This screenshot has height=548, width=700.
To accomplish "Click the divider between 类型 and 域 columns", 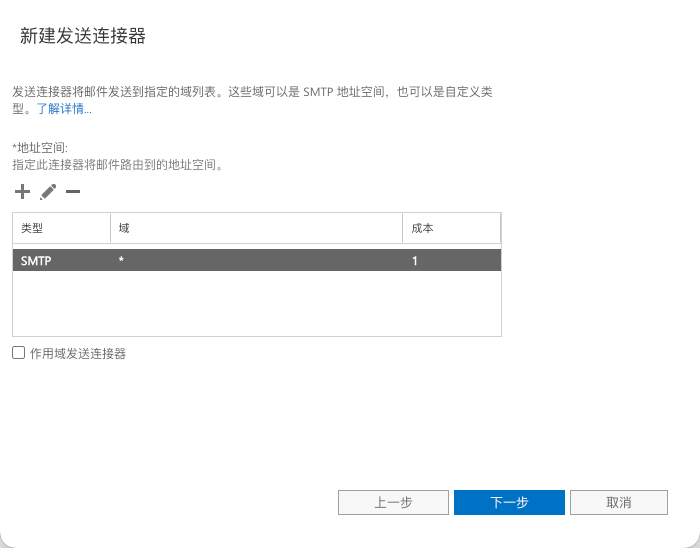I will click(110, 228).
